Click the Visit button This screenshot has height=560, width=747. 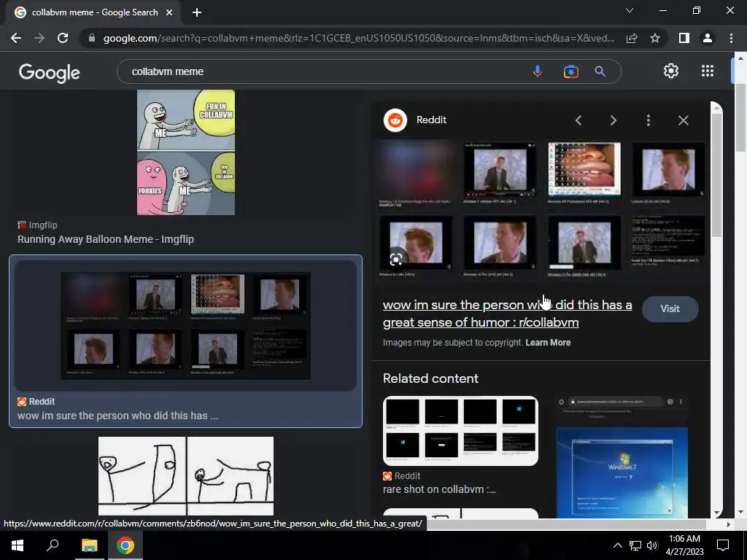[670, 308]
